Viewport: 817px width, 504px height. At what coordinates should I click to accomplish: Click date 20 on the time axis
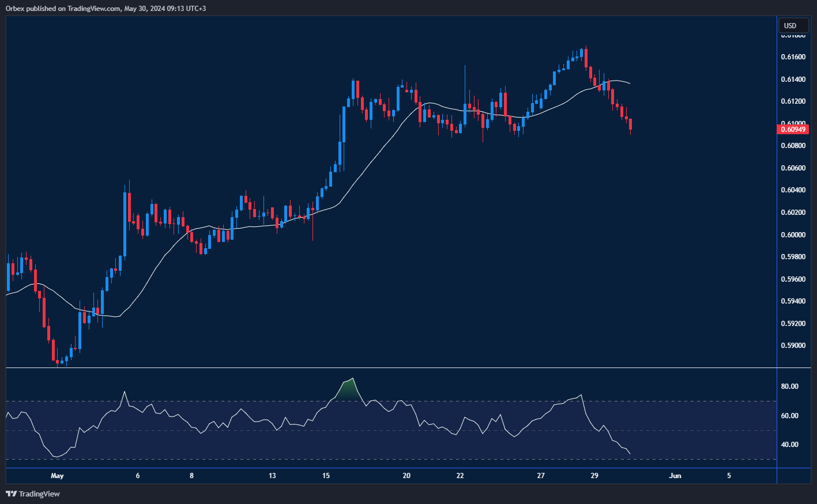pyautogui.click(x=406, y=476)
